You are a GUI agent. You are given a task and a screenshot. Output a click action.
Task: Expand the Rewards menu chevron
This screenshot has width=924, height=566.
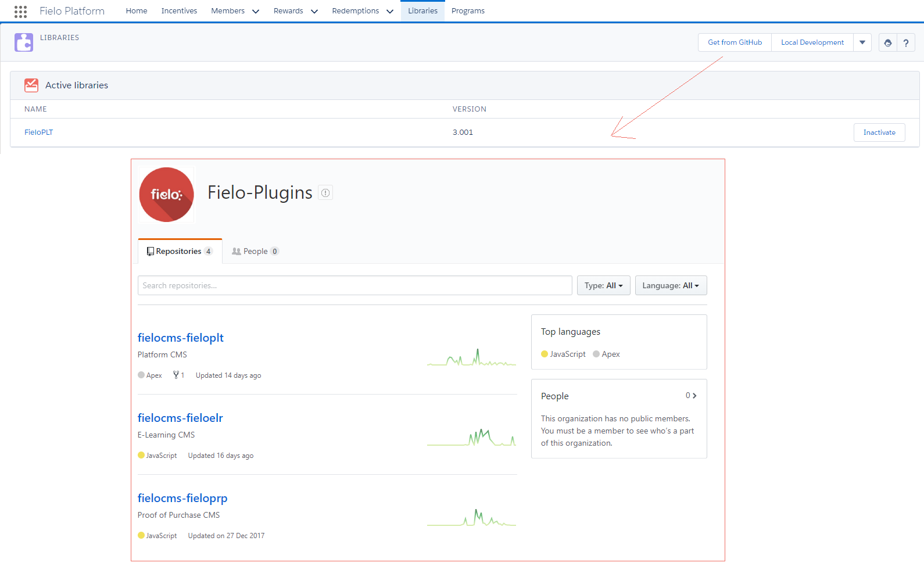(x=314, y=11)
